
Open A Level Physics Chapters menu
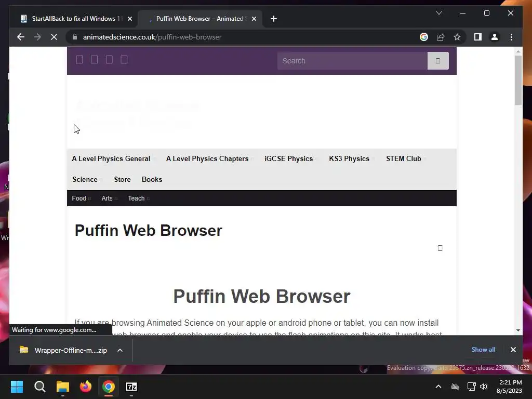pos(207,159)
